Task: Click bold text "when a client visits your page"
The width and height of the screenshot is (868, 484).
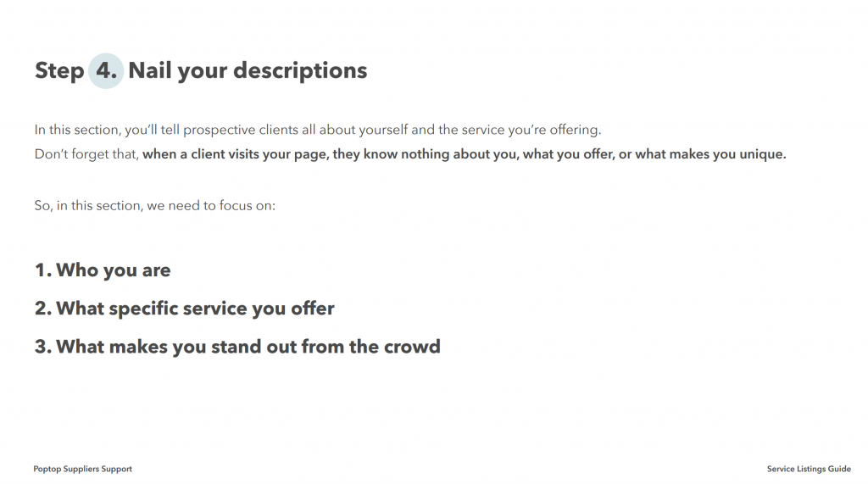Action: (x=236, y=154)
